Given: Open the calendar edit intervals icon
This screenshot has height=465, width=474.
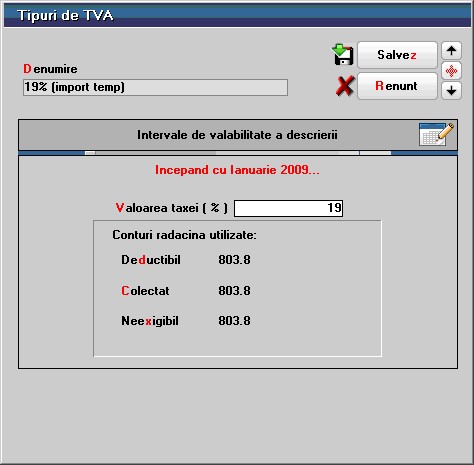Looking at the screenshot, I should tap(436, 134).
